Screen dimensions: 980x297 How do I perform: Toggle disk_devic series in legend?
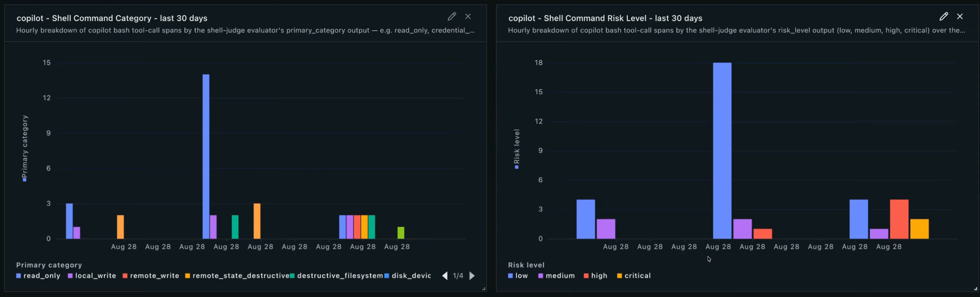point(408,276)
